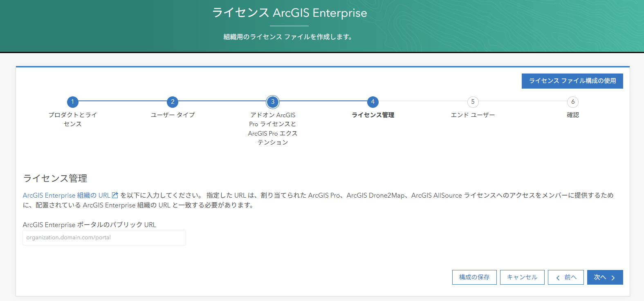644x301 pixels.
Task: Select the プロダクトとライセンス step label
Action: (73, 119)
